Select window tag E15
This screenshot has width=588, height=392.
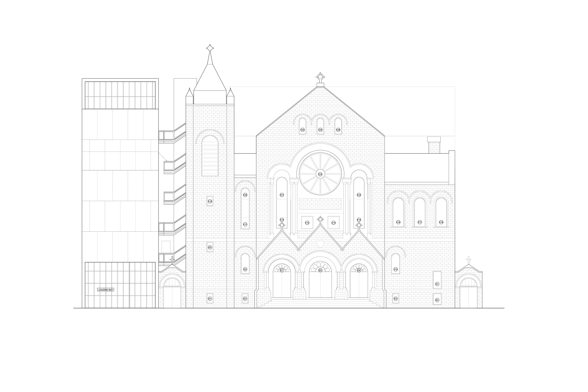(x=359, y=220)
